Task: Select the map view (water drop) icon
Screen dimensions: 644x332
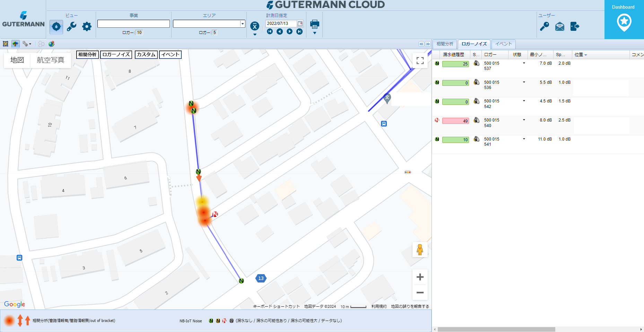Action: (x=56, y=27)
